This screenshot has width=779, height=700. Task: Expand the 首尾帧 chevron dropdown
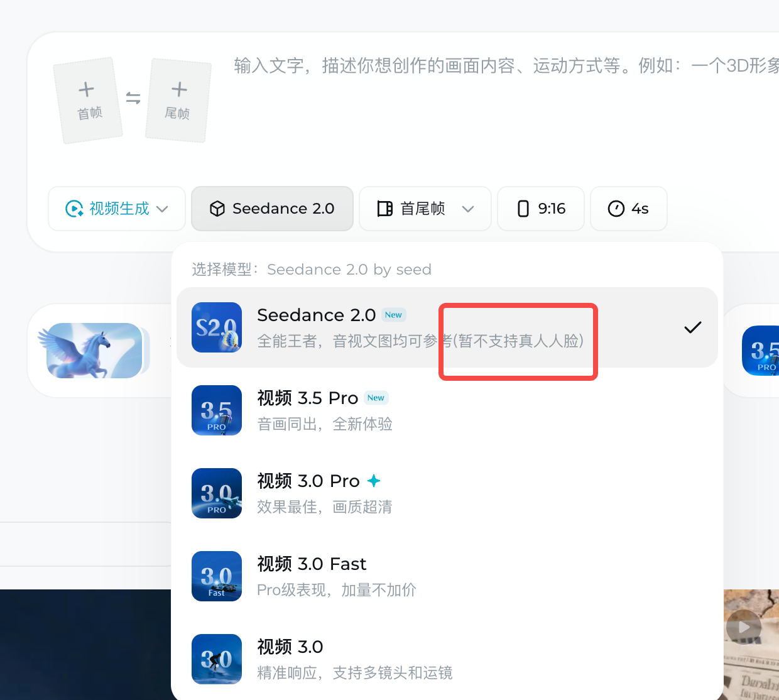tap(469, 208)
